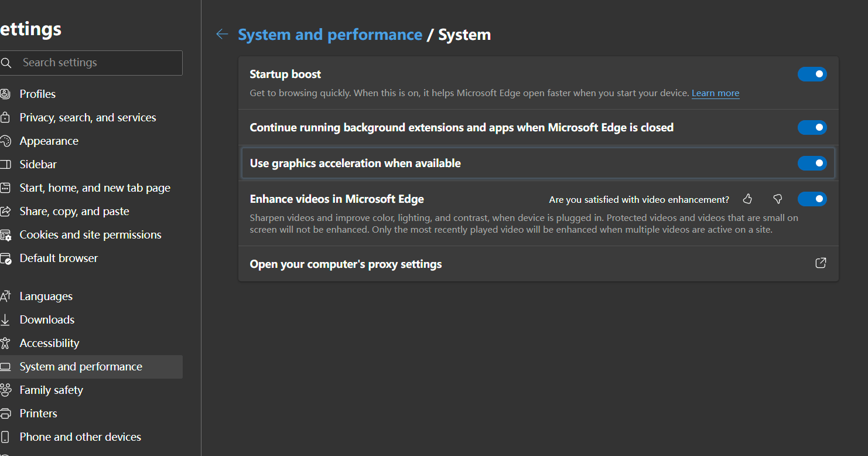
Task: Click the thumbs up feedback icon
Action: click(x=747, y=199)
